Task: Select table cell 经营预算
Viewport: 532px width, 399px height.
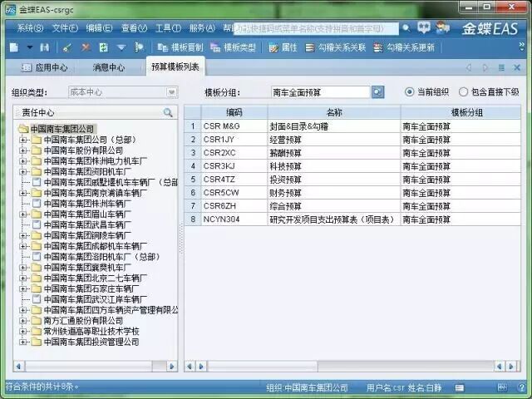Action: coord(334,140)
